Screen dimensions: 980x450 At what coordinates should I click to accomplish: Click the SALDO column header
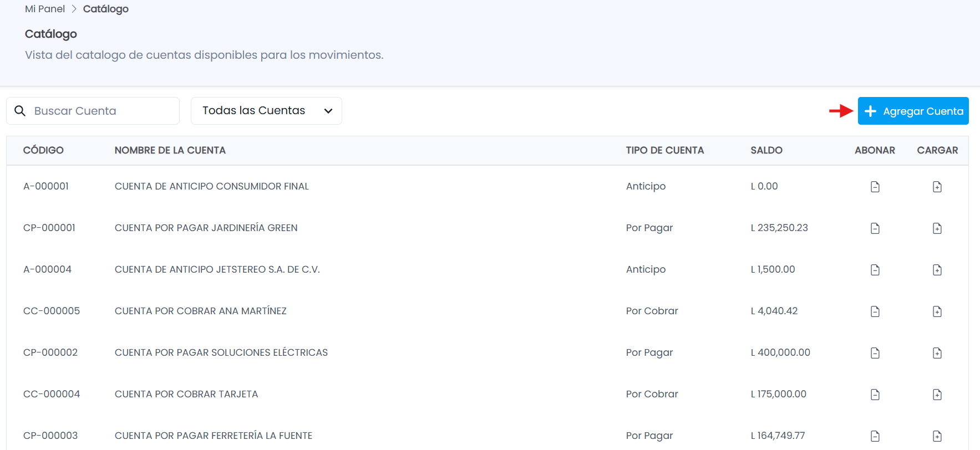[x=766, y=150]
